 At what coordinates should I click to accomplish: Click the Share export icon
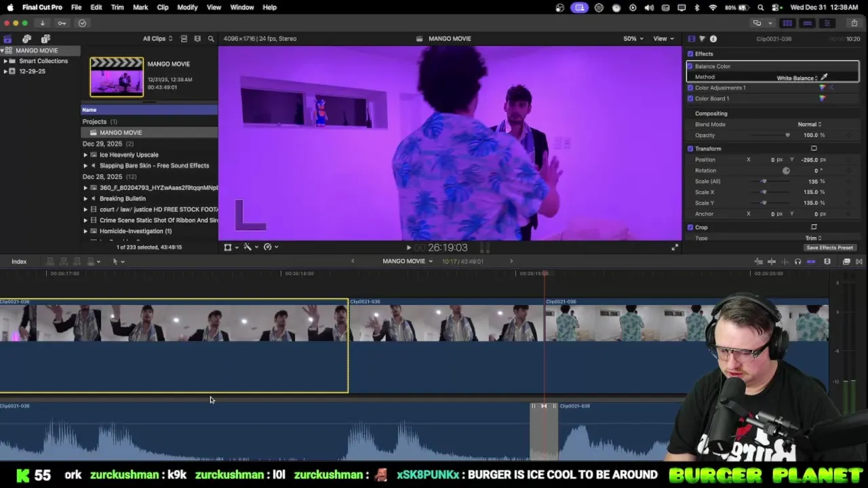854,23
